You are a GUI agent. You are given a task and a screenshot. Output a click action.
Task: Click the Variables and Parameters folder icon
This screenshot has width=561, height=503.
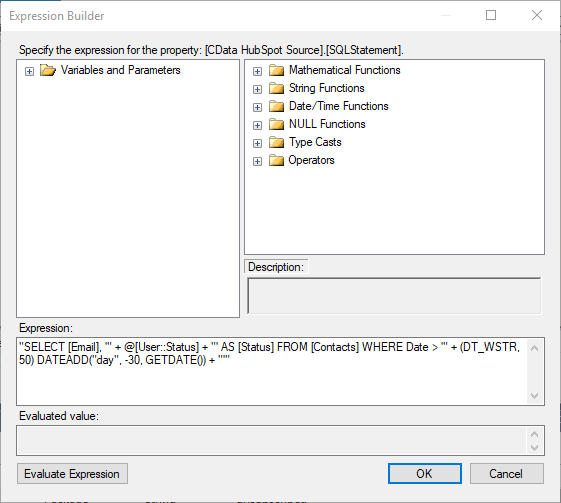(48, 70)
